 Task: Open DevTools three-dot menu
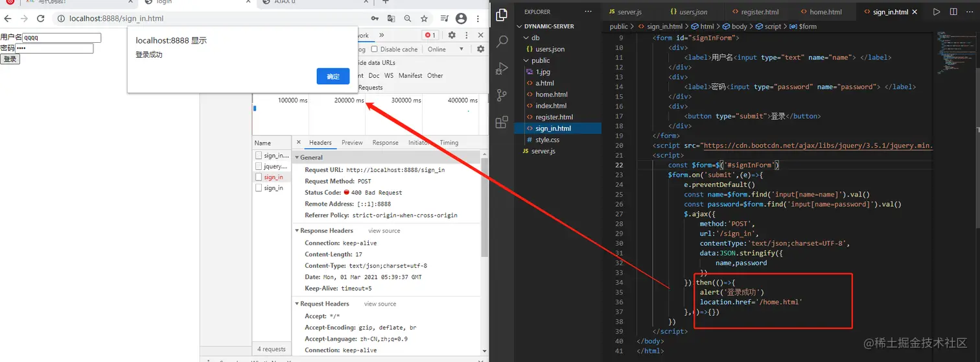pos(466,35)
